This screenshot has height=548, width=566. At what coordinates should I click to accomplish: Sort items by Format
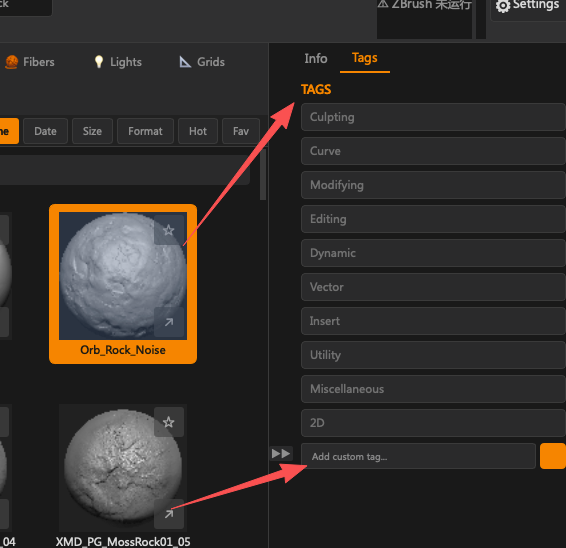click(145, 131)
